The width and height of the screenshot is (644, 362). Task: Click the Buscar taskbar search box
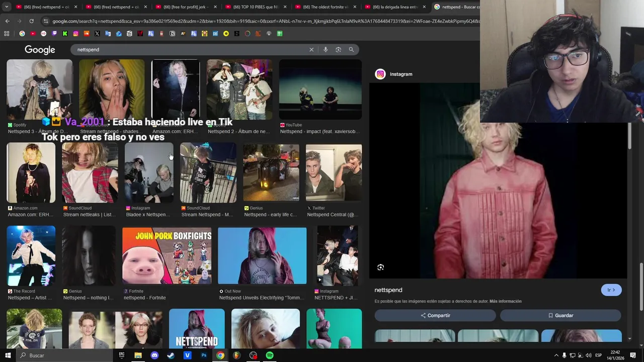point(64,355)
